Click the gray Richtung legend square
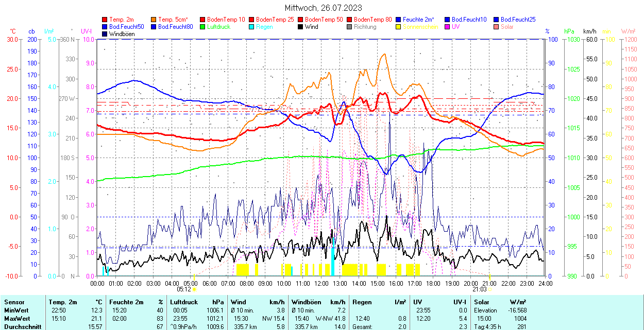 tap(350, 27)
